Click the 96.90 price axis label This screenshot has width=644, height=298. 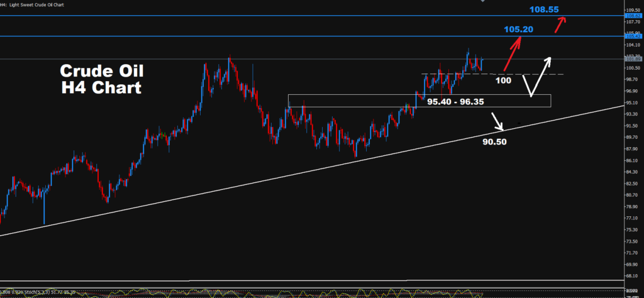click(x=633, y=91)
